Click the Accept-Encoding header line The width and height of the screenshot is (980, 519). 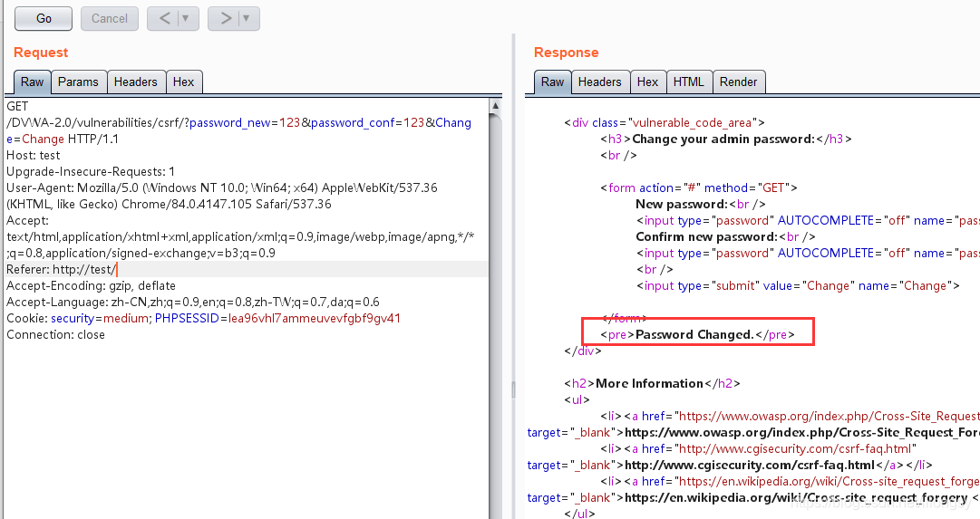pyautogui.click(x=91, y=286)
